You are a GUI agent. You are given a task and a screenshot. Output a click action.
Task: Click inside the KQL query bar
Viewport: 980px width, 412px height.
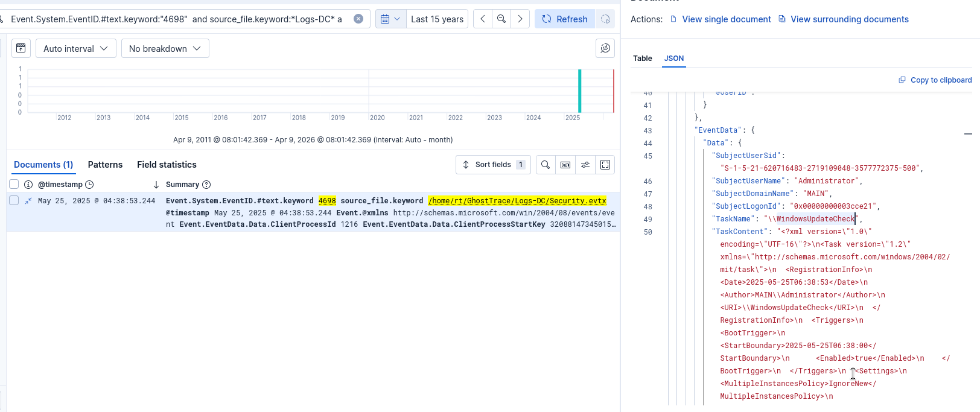tap(176, 19)
